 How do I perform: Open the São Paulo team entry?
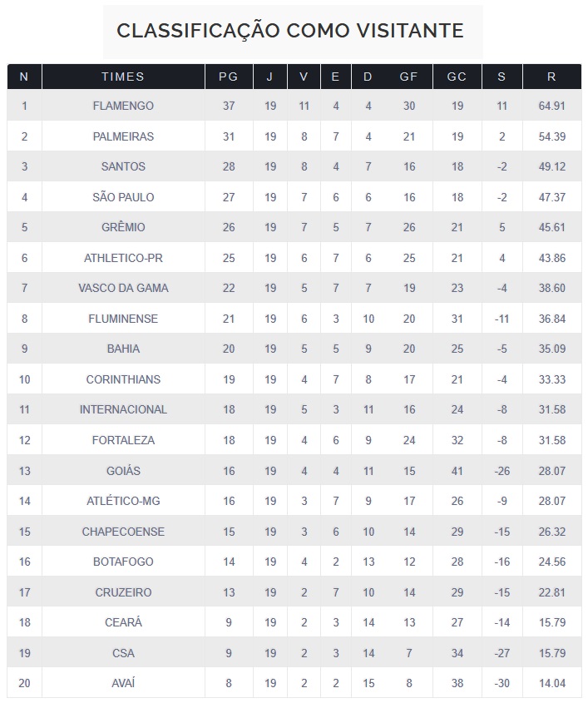[123, 197]
